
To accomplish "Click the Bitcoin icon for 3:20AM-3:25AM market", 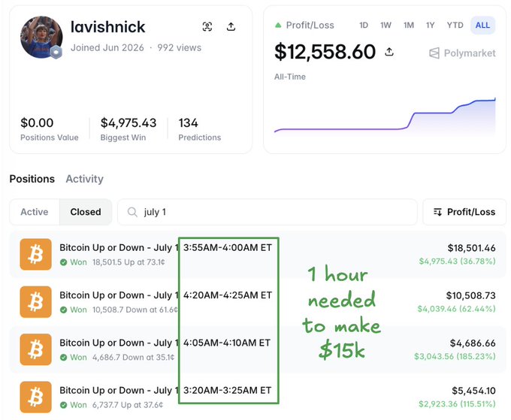I will tap(36, 397).
